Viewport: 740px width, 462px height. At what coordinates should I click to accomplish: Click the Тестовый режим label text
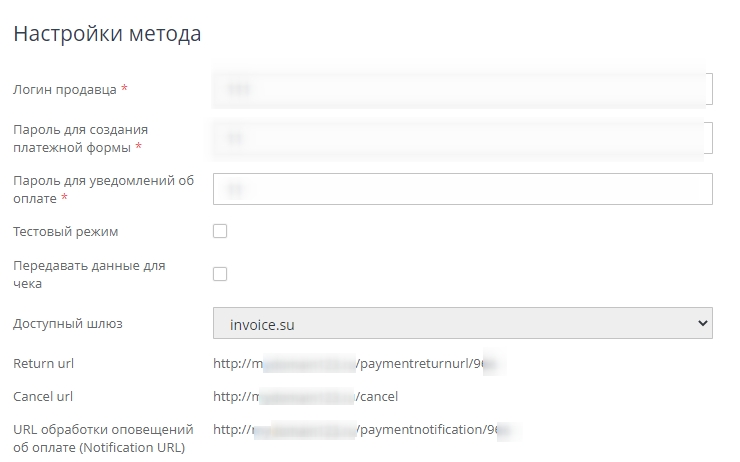click(x=65, y=231)
